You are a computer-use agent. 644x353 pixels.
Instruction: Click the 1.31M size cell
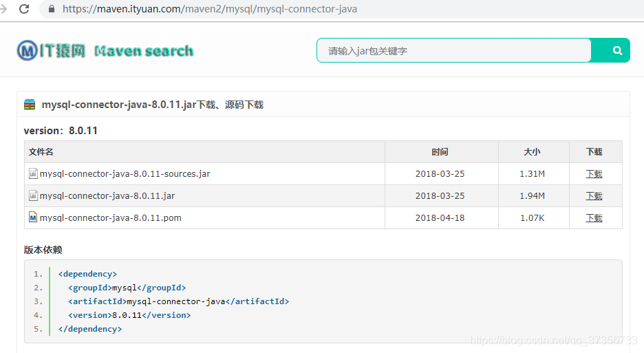point(533,174)
